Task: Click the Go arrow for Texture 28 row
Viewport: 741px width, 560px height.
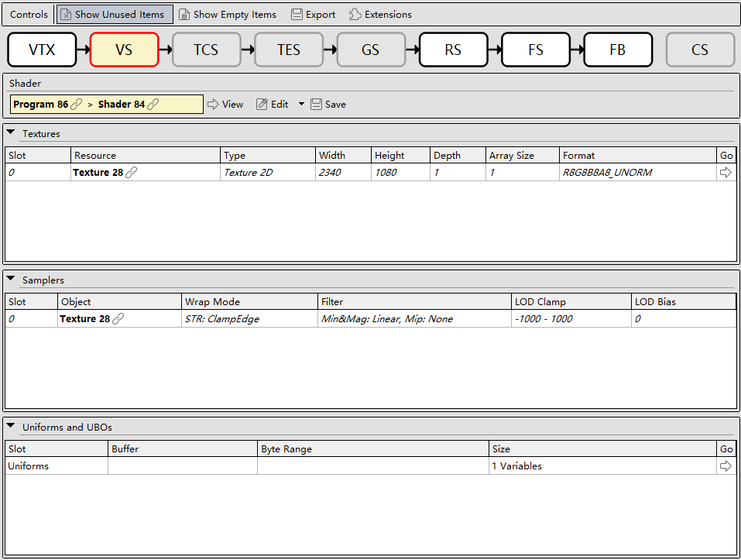Action: pyautogui.click(x=726, y=173)
